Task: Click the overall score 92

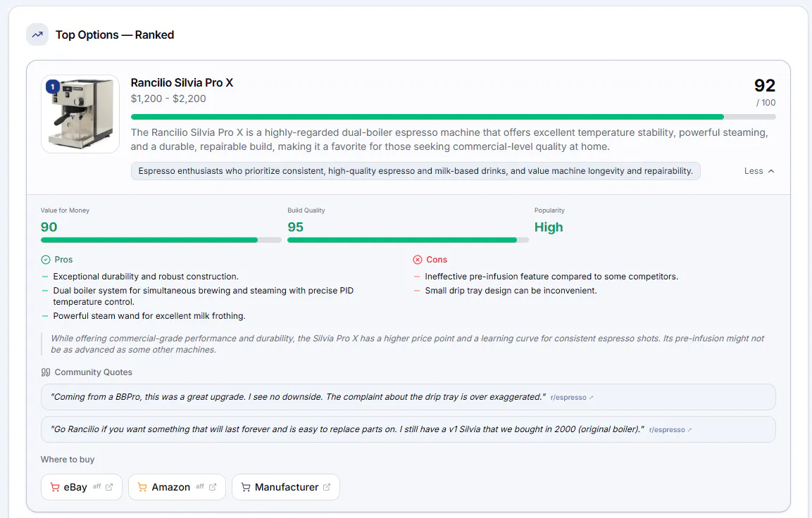Action: [x=765, y=85]
